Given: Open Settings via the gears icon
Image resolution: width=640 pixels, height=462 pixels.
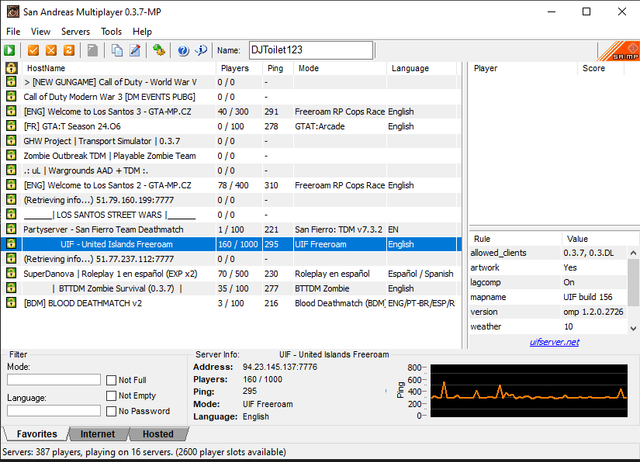Looking at the screenshot, I should [x=159, y=50].
